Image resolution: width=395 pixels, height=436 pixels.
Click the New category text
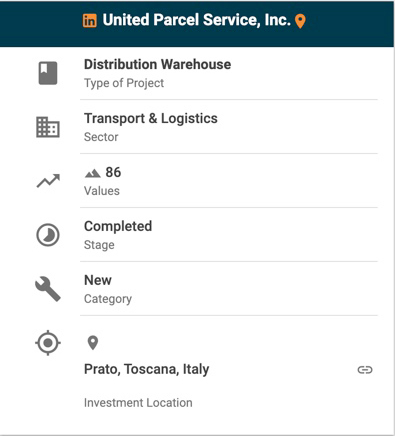(x=98, y=280)
